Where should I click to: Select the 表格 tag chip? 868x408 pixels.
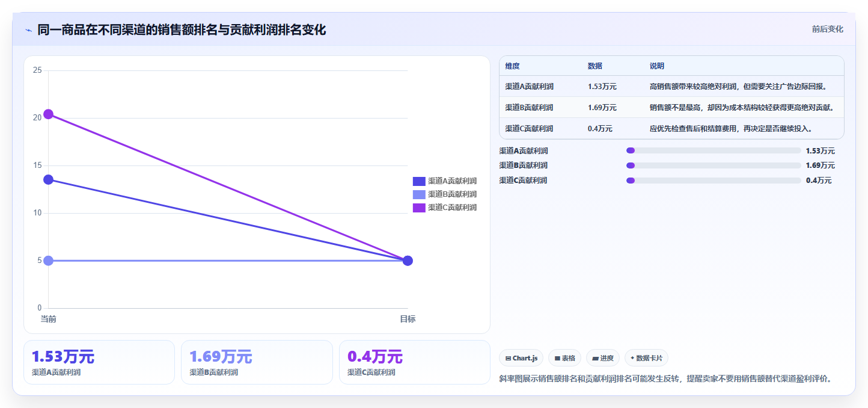(564, 358)
